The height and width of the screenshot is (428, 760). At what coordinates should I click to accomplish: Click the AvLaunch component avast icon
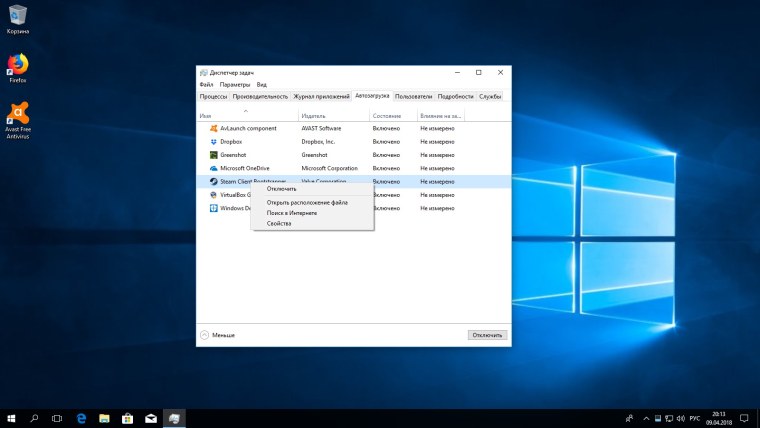213,128
